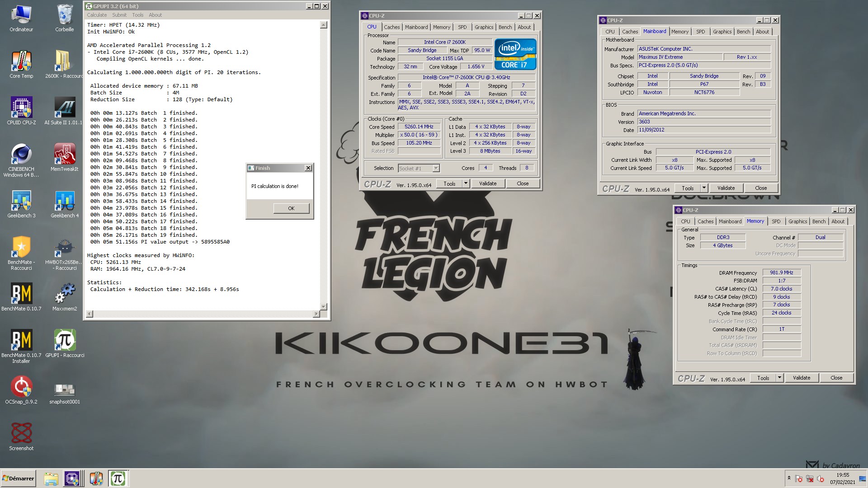Confirm OK in the Finish dialog
Viewport: 868px width, 488px height.
coord(291,208)
